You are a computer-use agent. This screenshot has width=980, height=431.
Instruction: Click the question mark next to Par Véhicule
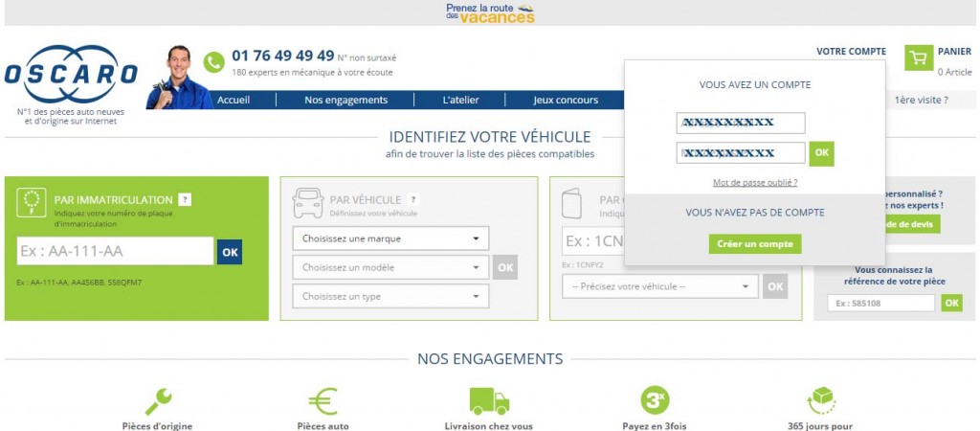(x=412, y=199)
